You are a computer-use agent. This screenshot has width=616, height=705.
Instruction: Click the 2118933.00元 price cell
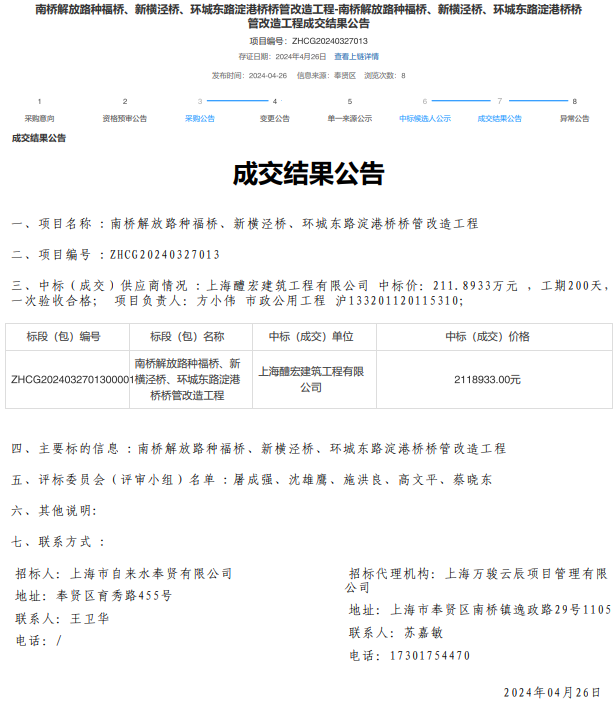pos(488,380)
